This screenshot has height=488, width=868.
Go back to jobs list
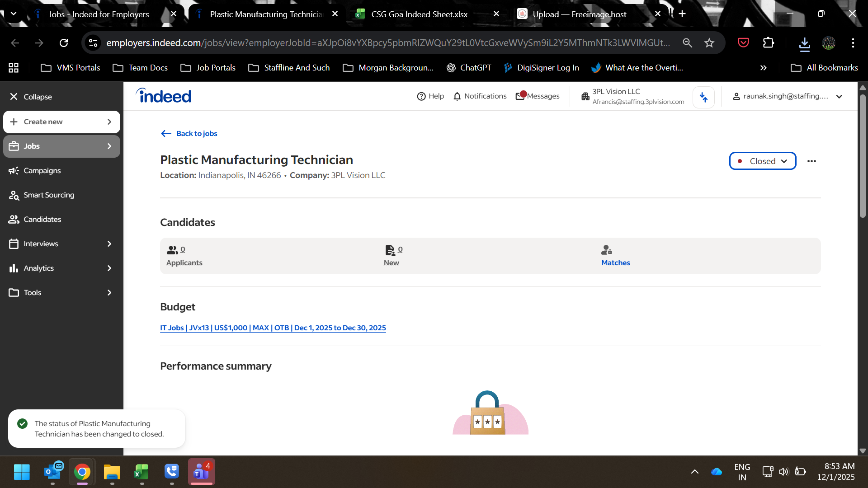189,134
